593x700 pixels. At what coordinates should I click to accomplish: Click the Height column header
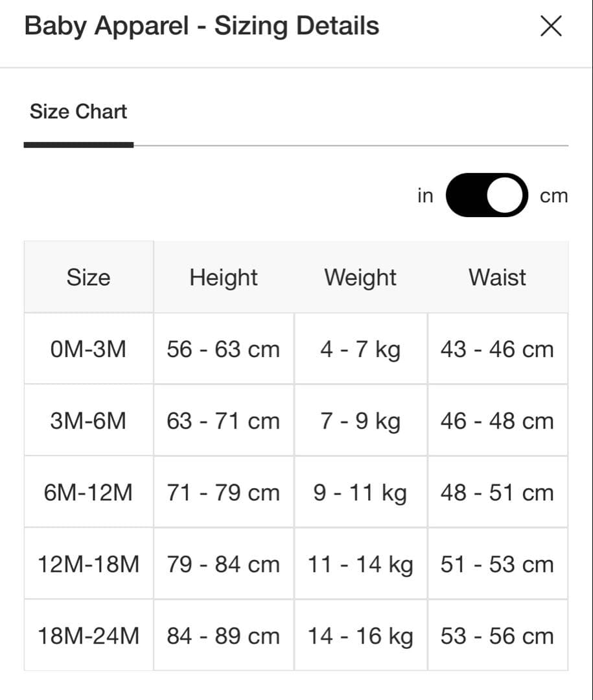223,277
